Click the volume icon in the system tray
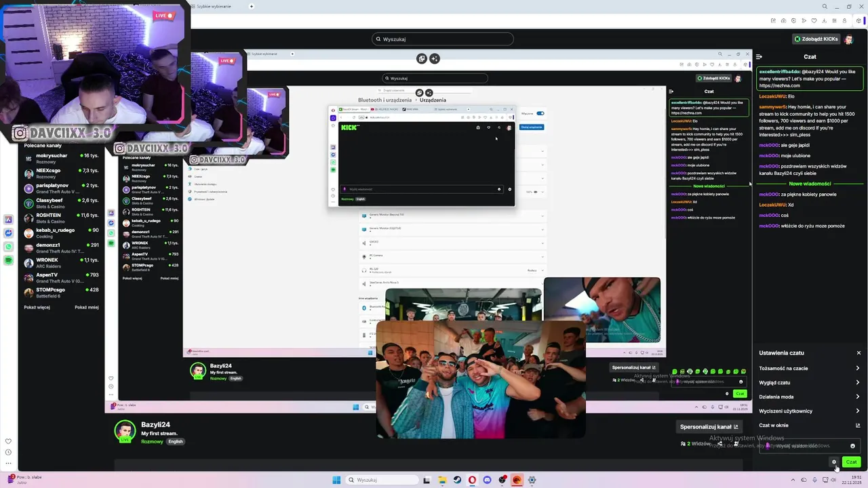Viewport: 868px width, 488px height. click(833, 480)
